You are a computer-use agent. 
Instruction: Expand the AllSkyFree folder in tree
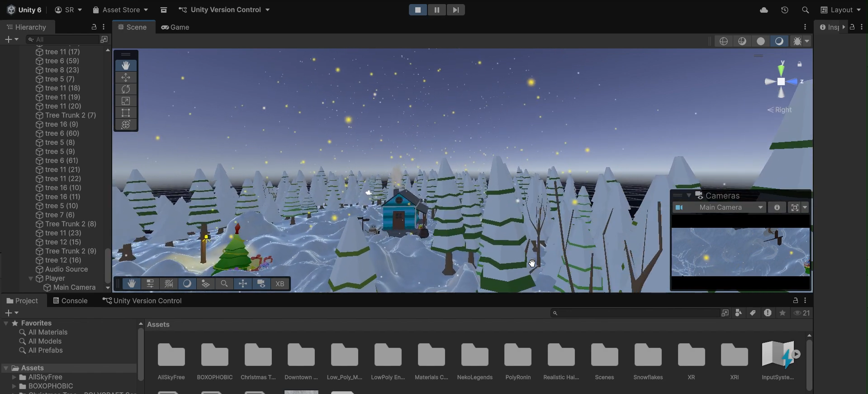14,377
